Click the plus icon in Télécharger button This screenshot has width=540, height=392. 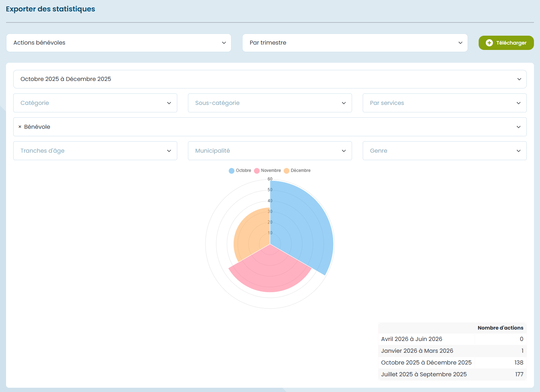point(489,43)
